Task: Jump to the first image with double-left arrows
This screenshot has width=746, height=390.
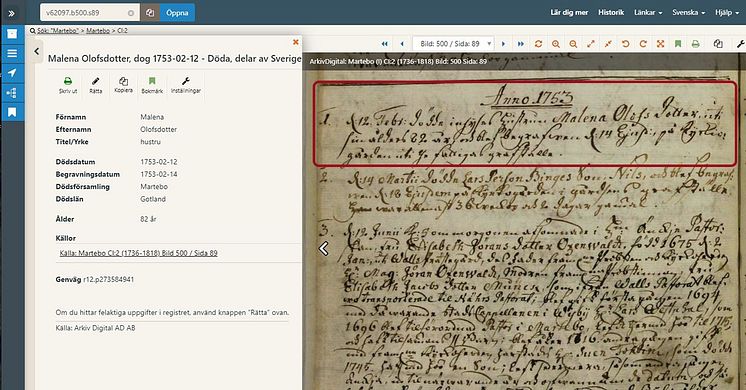Action: point(384,44)
